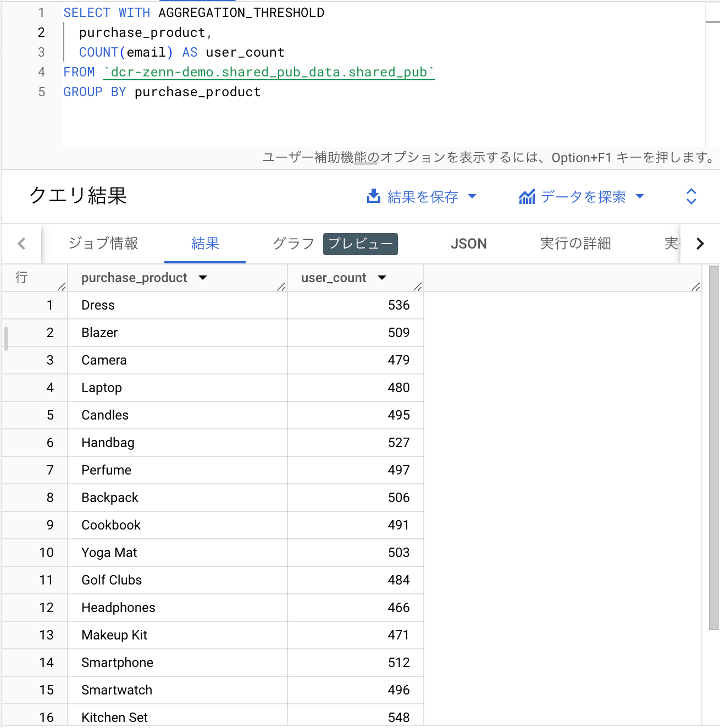Click the クエリ結果 heading
Screen dimensions: 720x728
point(77,196)
